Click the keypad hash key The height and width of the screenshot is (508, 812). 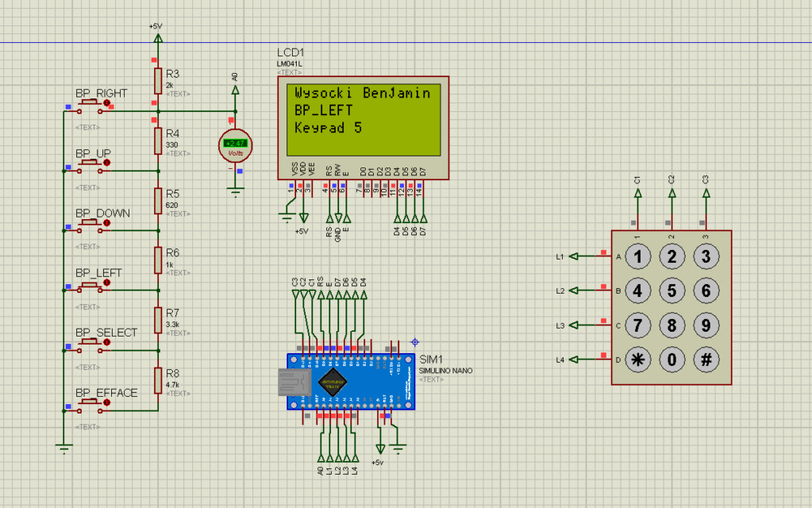[706, 360]
